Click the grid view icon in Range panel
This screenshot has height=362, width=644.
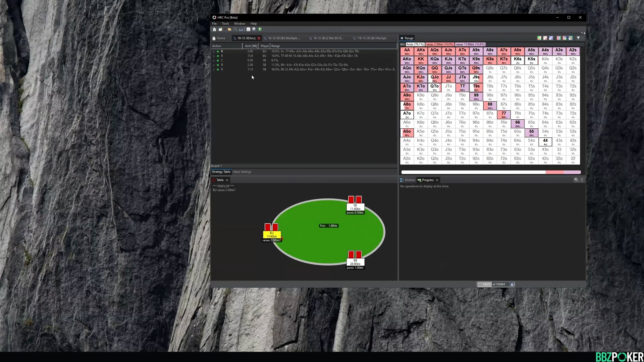[x=571, y=38]
